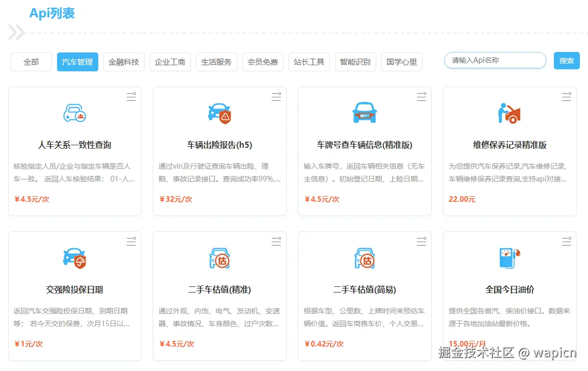
Task: Open the 人车关系一致性查询 API details
Action: (74, 144)
